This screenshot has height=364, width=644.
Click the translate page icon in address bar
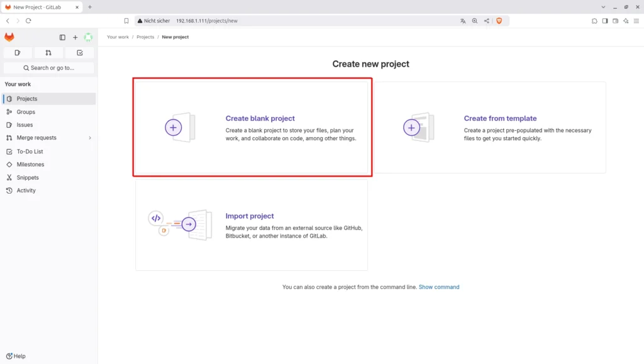463,21
